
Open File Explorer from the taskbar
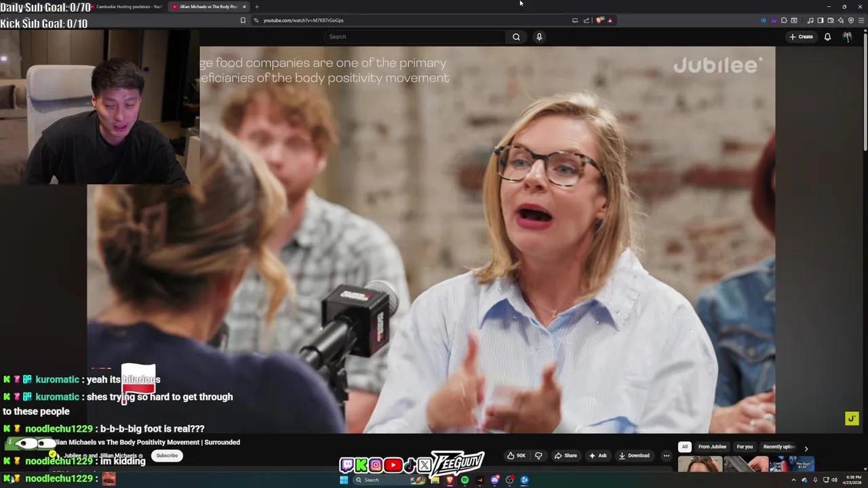coord(435,480)
